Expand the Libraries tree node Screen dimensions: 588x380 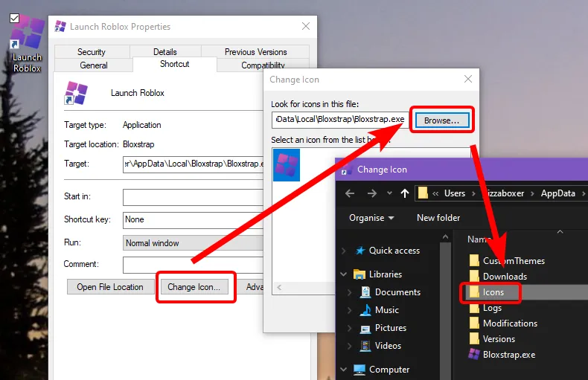click(x=342, y=274)
